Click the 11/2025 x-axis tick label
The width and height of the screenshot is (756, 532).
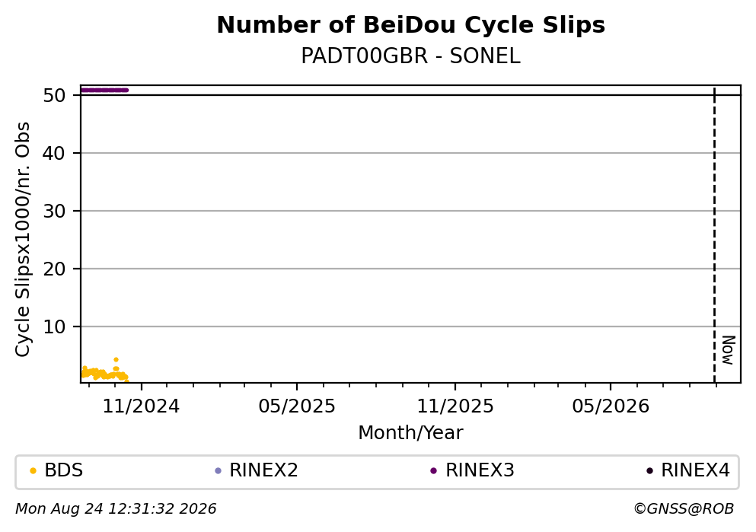(x=455, y=406)
